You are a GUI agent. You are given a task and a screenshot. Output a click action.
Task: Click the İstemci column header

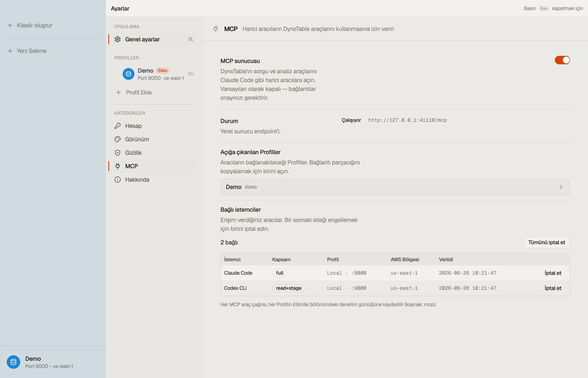coord(232,259)
